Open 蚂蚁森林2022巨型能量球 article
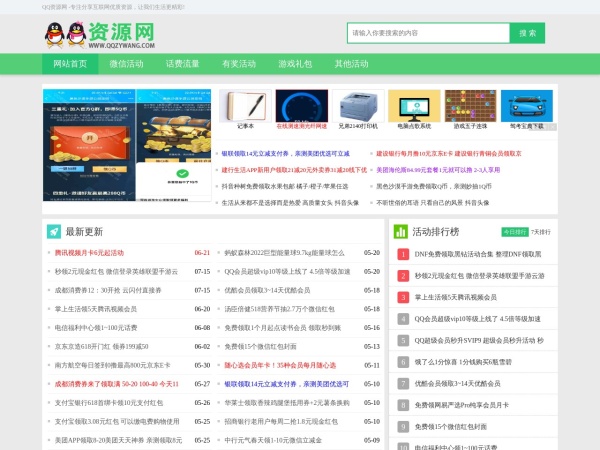The height and width of the screenshot is (450, 600). point(284,253)
